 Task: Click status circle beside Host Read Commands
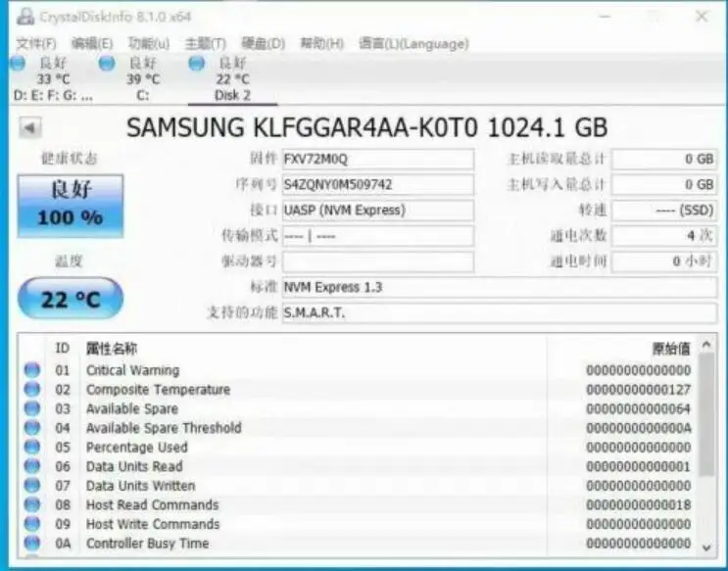click(32, 504)
